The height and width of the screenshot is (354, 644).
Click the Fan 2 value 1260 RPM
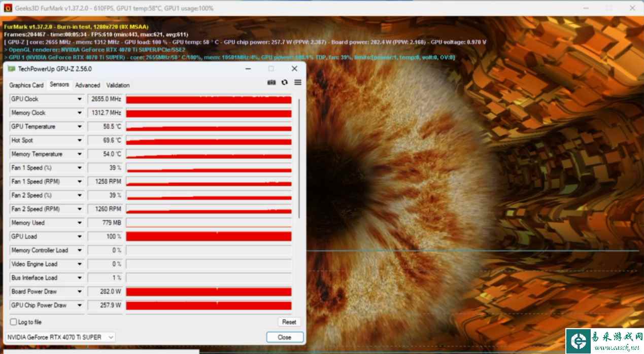point(106,209)
